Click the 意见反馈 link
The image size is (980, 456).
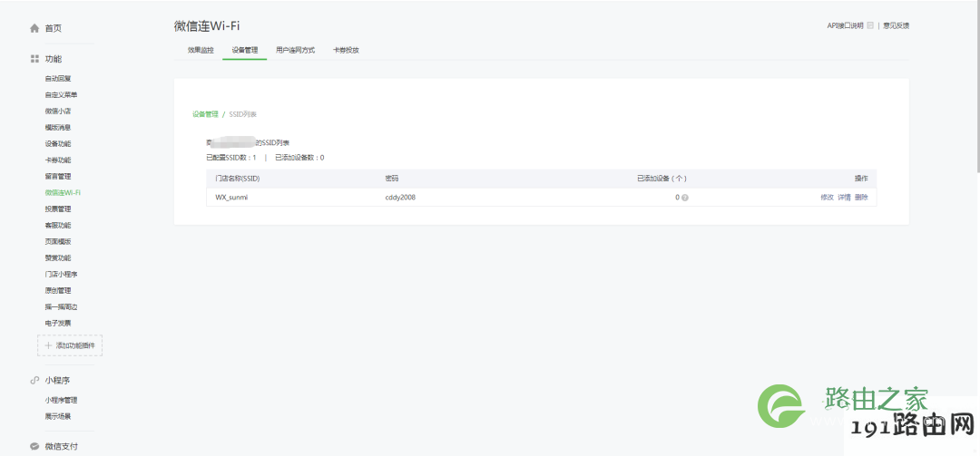(897, 25)
